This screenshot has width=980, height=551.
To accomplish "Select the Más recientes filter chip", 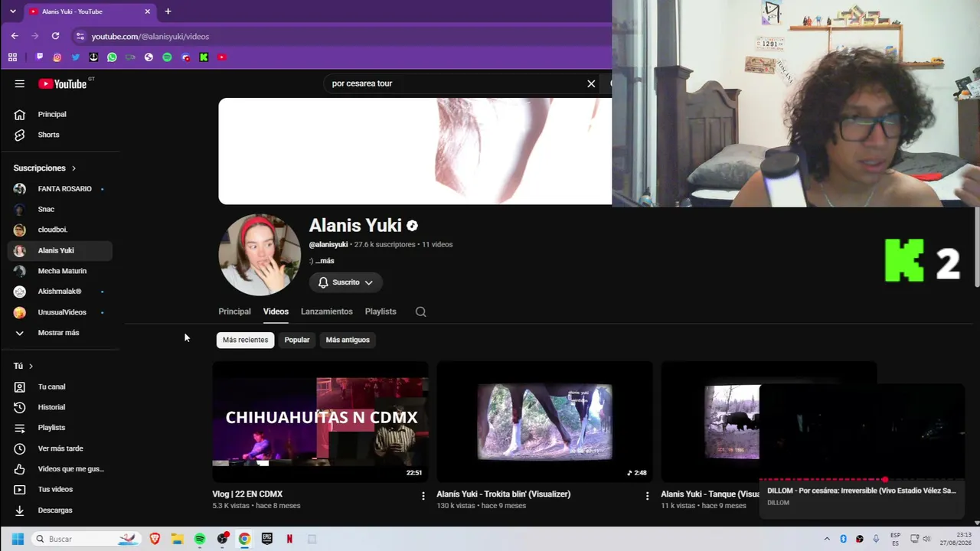I will [x=245, y=340].
